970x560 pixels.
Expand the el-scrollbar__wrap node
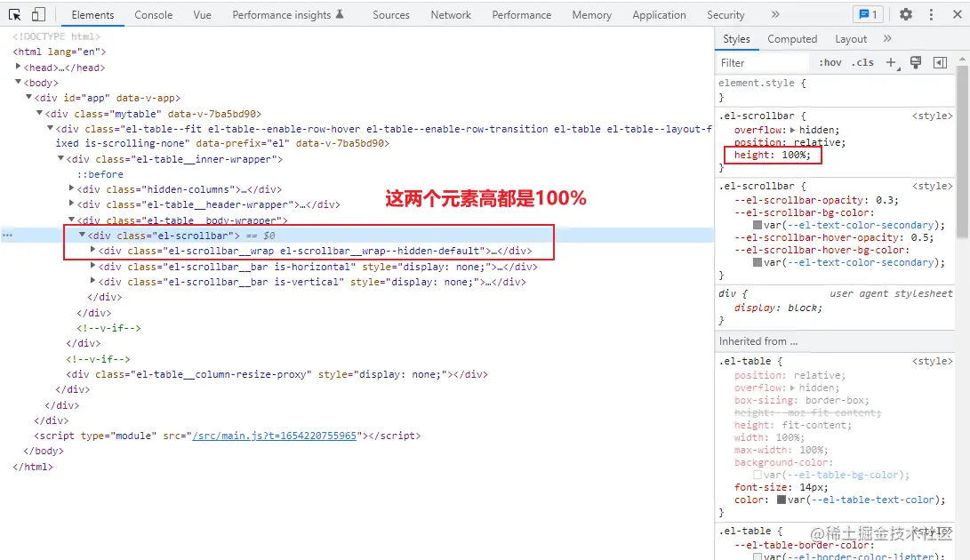point(92,250)
